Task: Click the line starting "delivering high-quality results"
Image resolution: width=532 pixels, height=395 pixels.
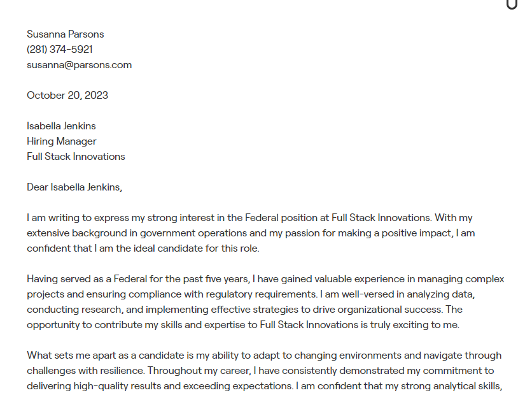Action: pyautogui.click(x=265, y=386)
